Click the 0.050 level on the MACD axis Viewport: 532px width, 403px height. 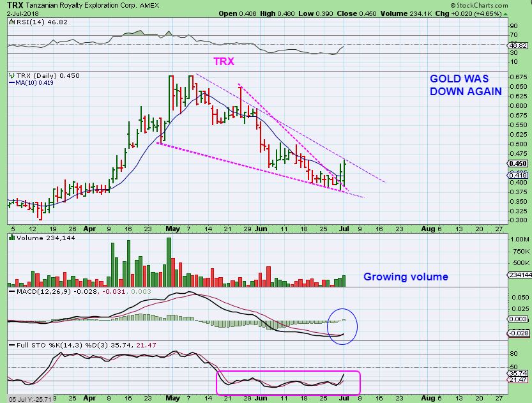[520, 298]
